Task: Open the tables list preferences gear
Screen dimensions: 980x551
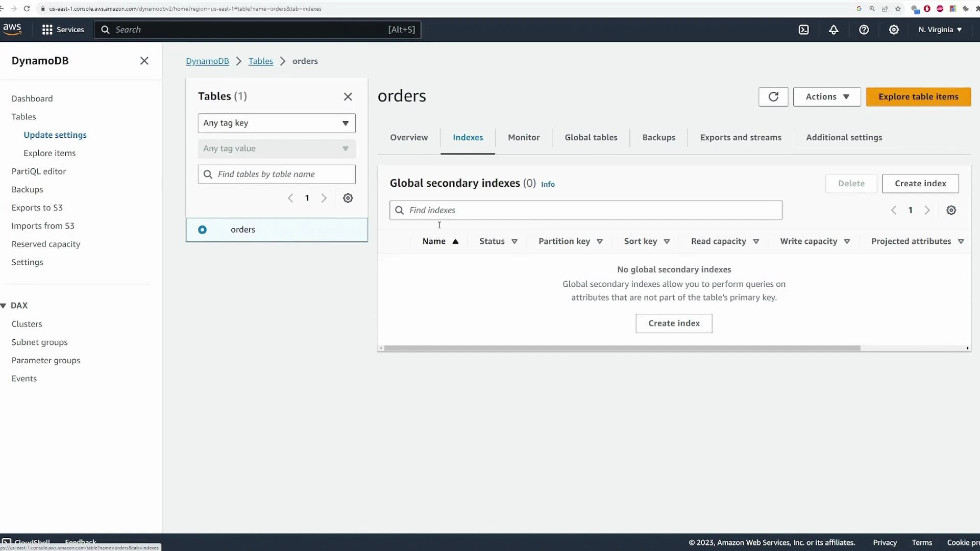Action: [348, 198]
